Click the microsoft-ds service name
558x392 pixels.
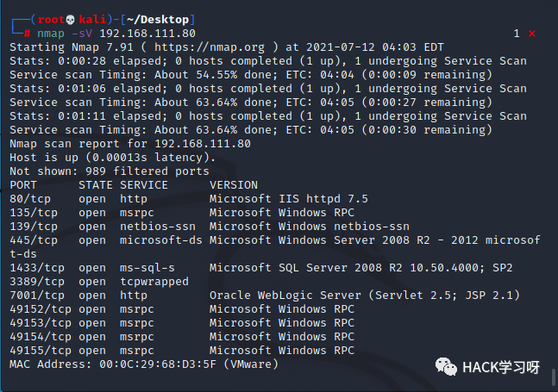(x=161, y=240)
